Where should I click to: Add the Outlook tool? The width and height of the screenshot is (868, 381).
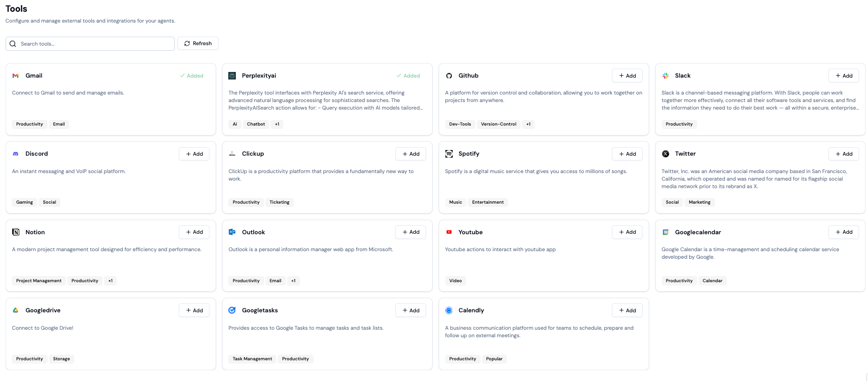coord(410,232)
